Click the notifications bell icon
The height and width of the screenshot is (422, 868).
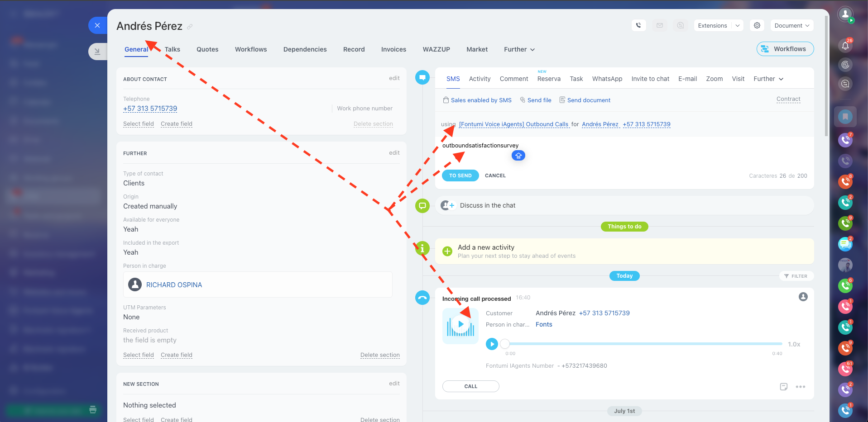click(845, 45)
